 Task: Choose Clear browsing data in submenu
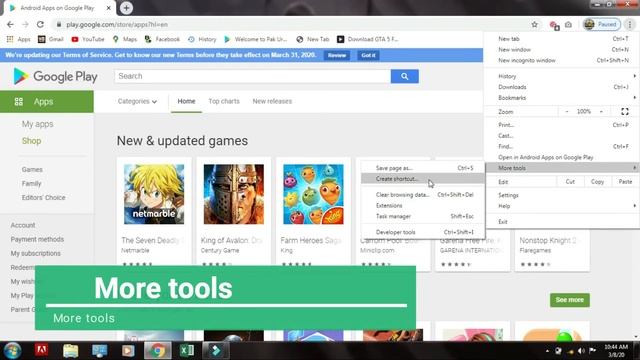click(423, 195)
